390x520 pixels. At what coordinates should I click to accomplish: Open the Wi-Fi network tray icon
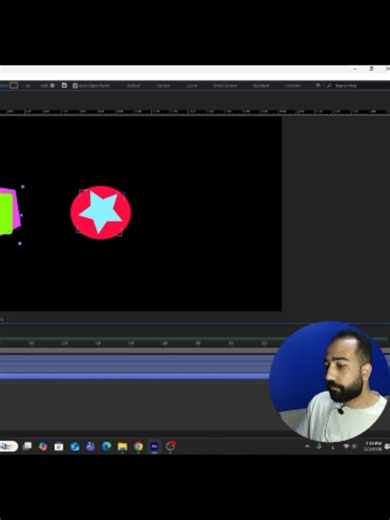coord(346,446)
